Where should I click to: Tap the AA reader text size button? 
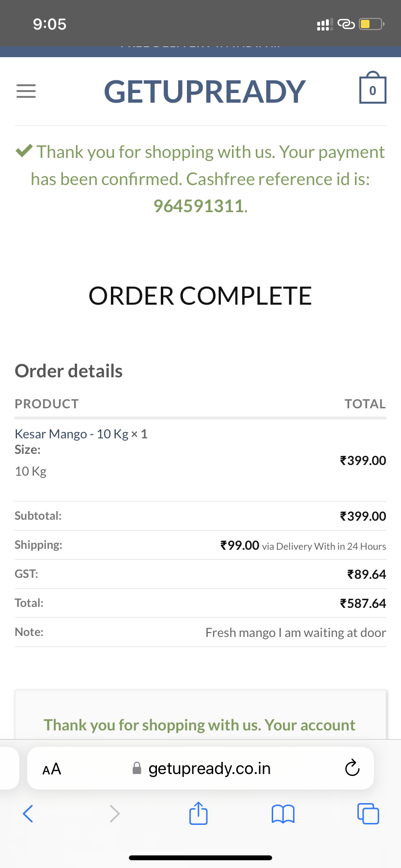tap(52, 769)
